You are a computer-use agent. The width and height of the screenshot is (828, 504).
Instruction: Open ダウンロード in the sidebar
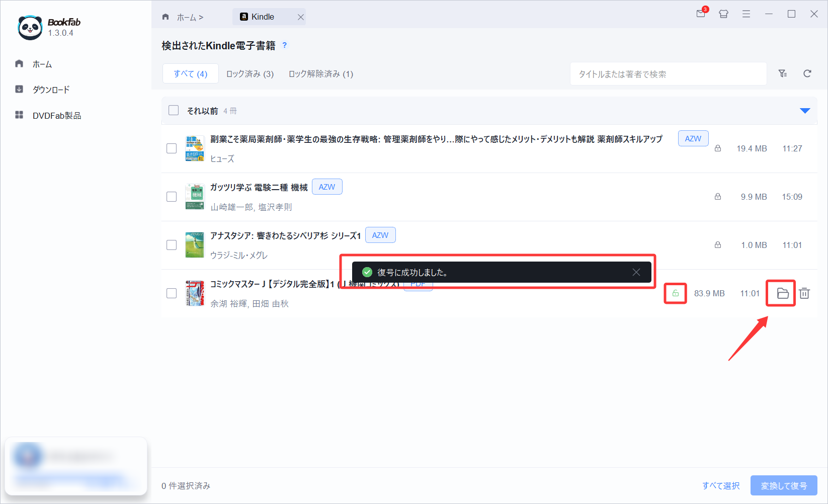tap(51, 90)
